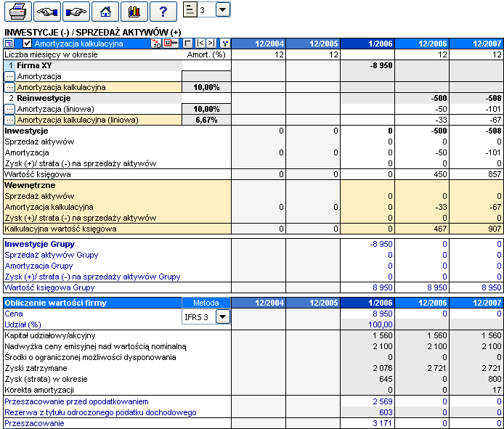The width and height of the screenshot is (504, 429).
Task: Click Obliczenie wartości firmy heading
Action: tap(55, 303)
